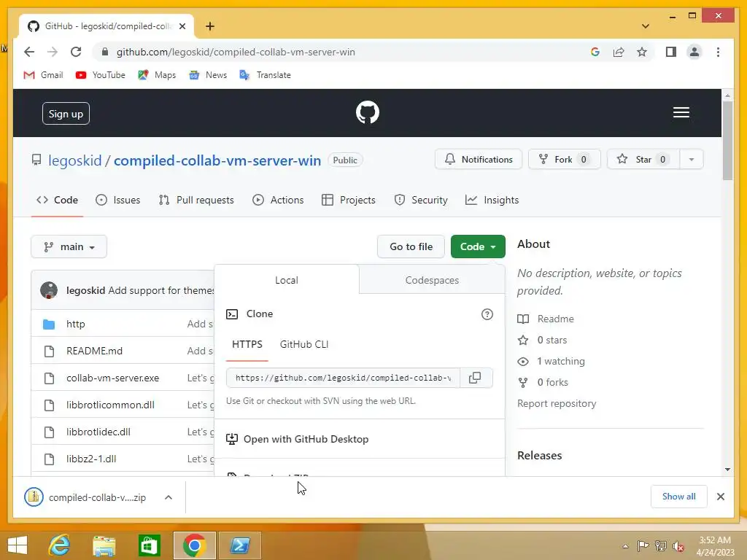The image size is (747, 560).
Task: Open the Projects tab
Action: tap(349, 200)
